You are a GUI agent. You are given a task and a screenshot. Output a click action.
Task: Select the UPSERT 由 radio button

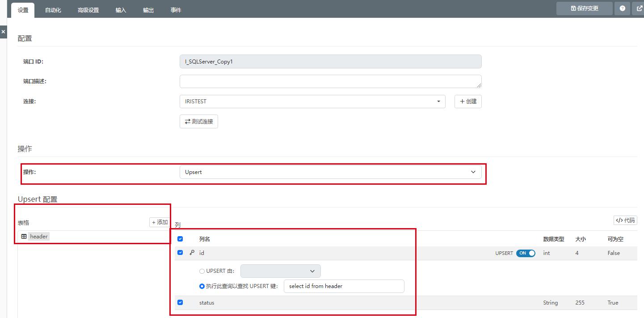[202, 271]
